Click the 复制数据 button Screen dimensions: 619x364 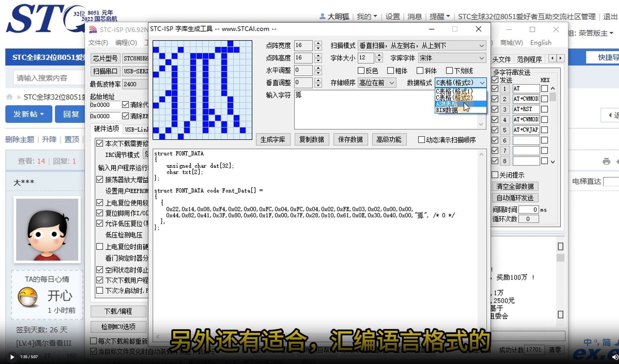click(311, 139)
